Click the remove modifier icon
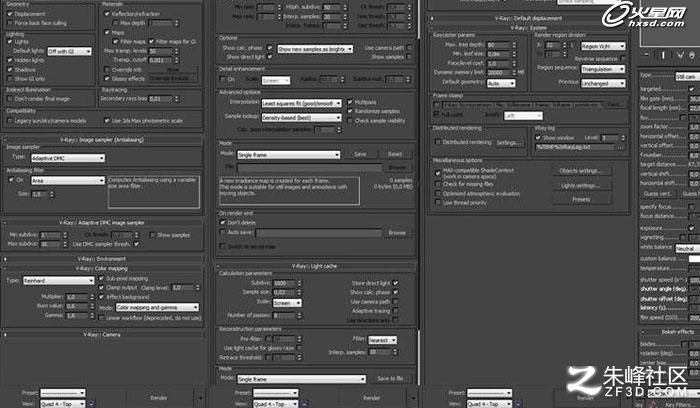Screen dimensions: 700x408 coord(692,55)
